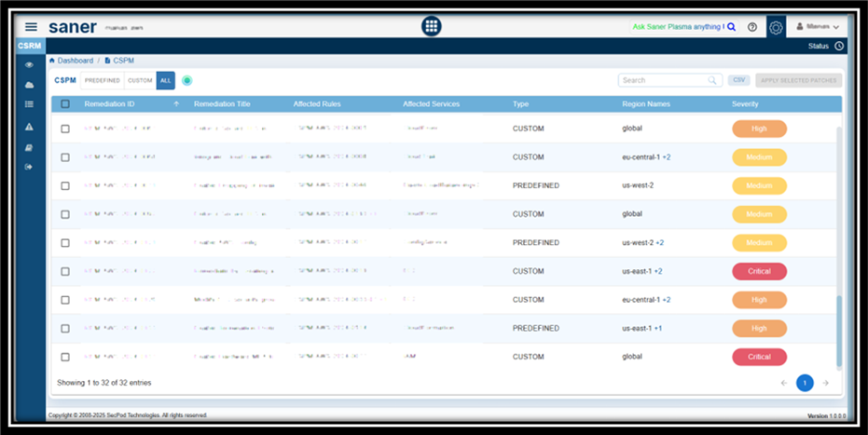Check the global row with Medium severity
Viewport: 868px width, 435px height.
pos(65,214)
